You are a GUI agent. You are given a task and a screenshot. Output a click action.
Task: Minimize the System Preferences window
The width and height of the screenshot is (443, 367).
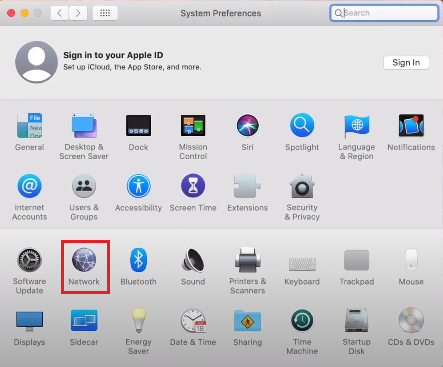(x=25, y=13)
